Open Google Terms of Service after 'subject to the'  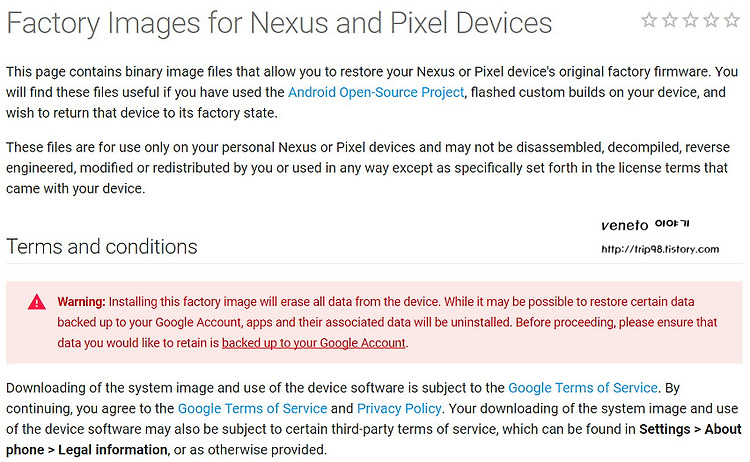(583, 388)
